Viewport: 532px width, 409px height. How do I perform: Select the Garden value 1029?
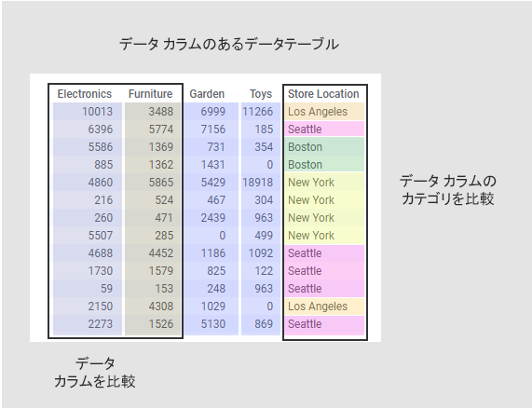click(212, 306)
